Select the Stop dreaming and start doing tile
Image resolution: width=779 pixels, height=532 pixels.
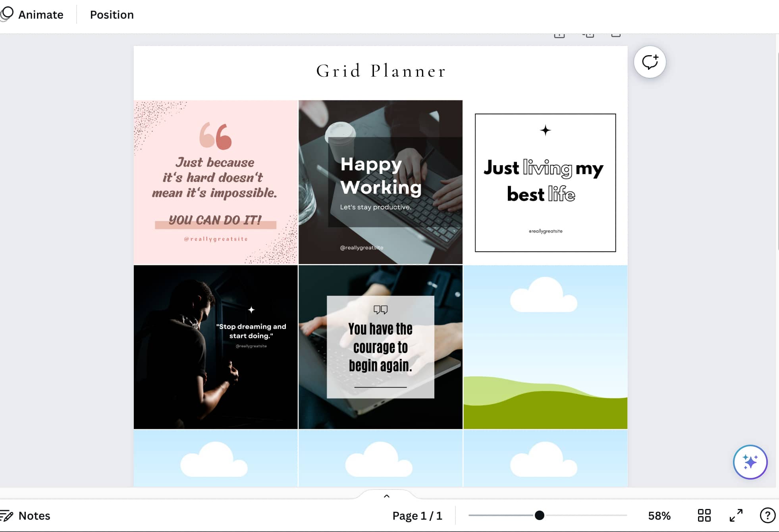point(216,347)
